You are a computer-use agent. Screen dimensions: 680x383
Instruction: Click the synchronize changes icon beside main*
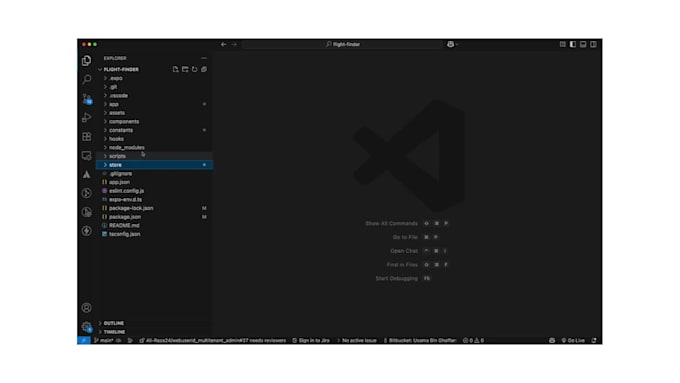coord(118,340)
